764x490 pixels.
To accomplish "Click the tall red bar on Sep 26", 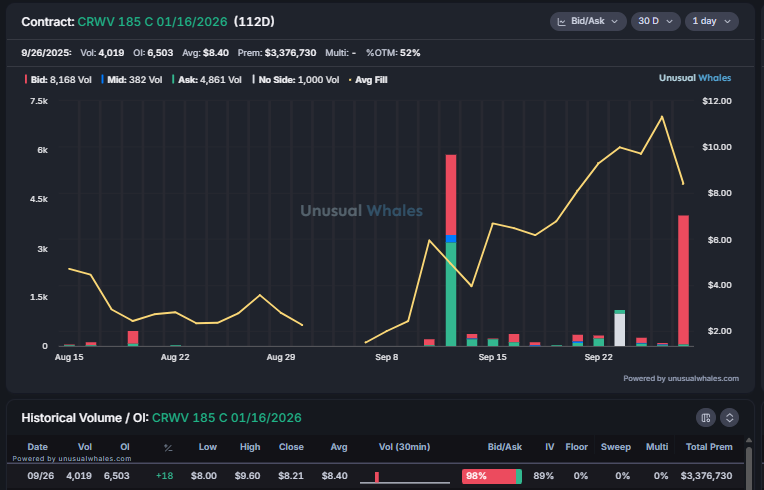I will point(683,280).
